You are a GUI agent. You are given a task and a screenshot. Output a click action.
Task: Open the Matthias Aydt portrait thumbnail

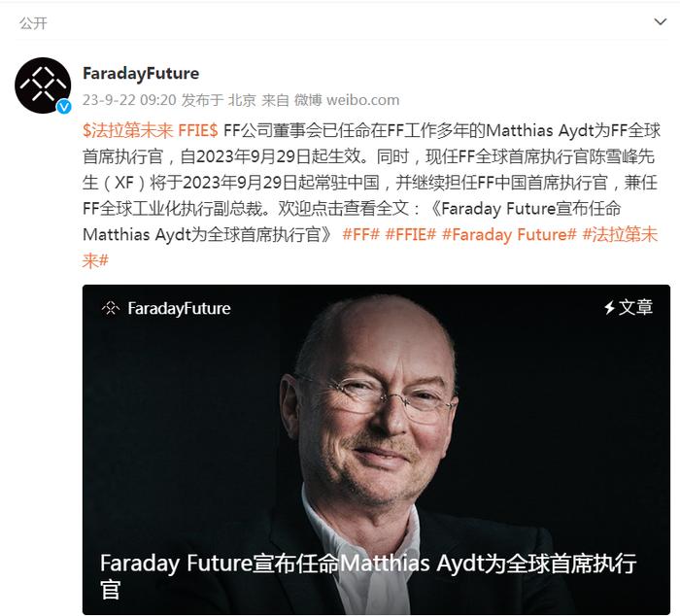click(x=376, y=450)
